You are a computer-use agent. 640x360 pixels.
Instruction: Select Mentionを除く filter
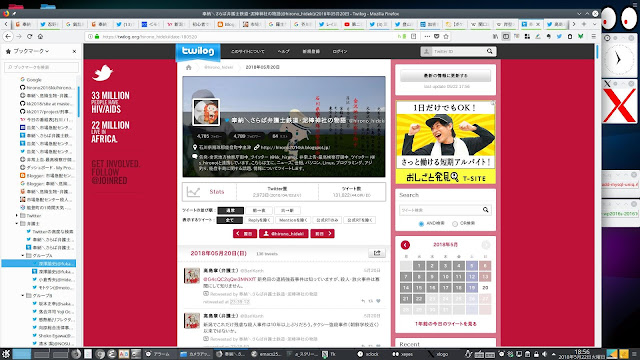(293, 220)
